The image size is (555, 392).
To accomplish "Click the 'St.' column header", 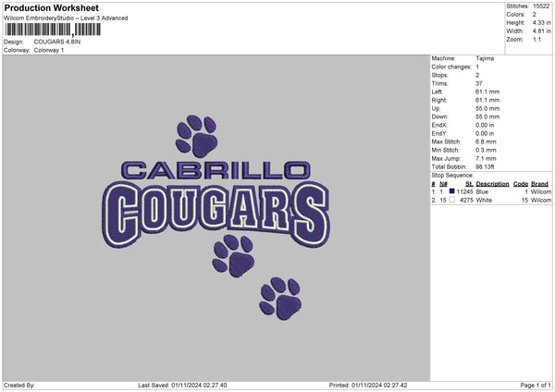I will coord(469,184).
